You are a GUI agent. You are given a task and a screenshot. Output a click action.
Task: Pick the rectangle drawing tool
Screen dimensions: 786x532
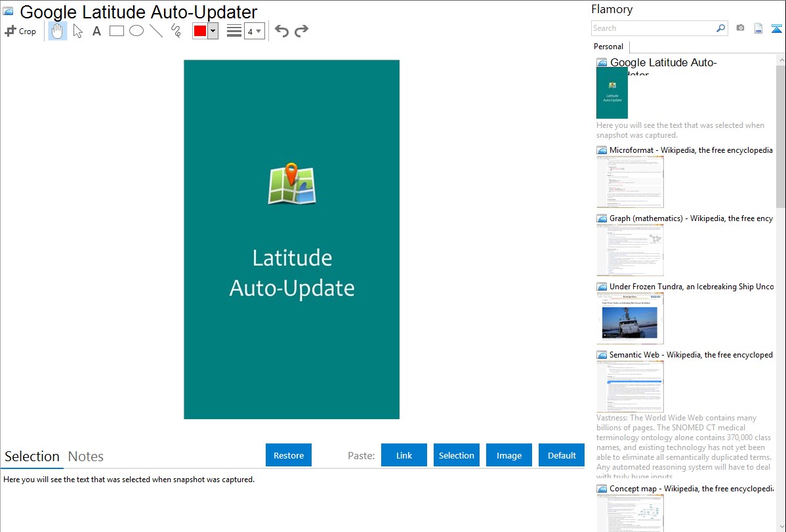point(116,31)
